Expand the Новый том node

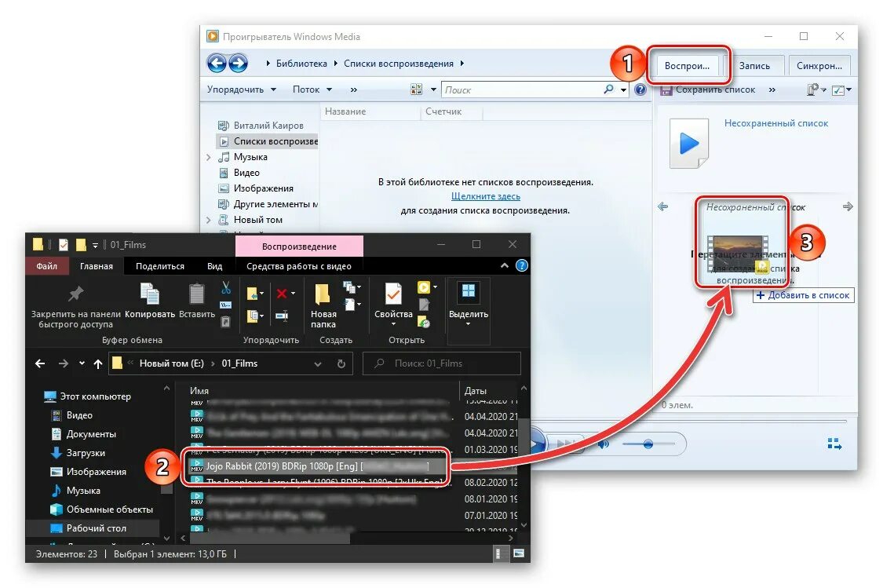(x=209, y=221)
